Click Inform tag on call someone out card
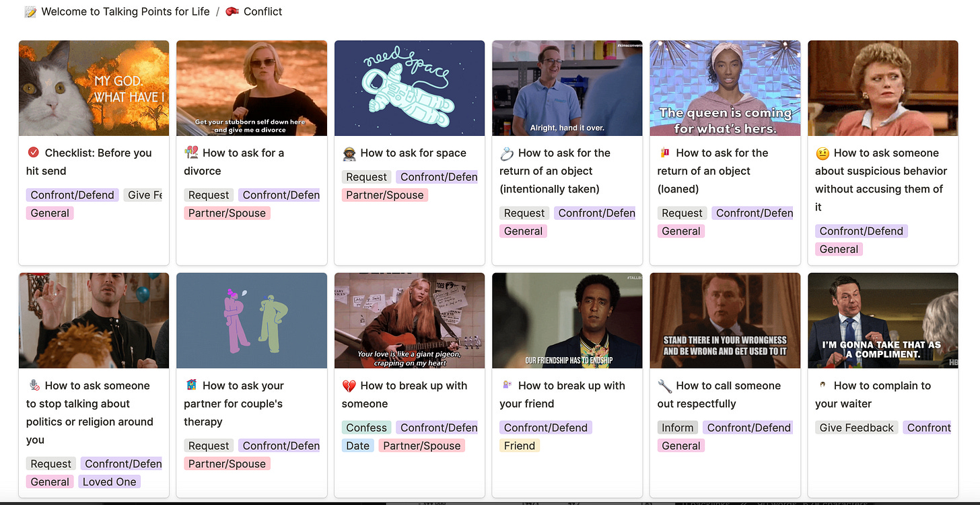980x505 pixels. (x=678, y=428)
